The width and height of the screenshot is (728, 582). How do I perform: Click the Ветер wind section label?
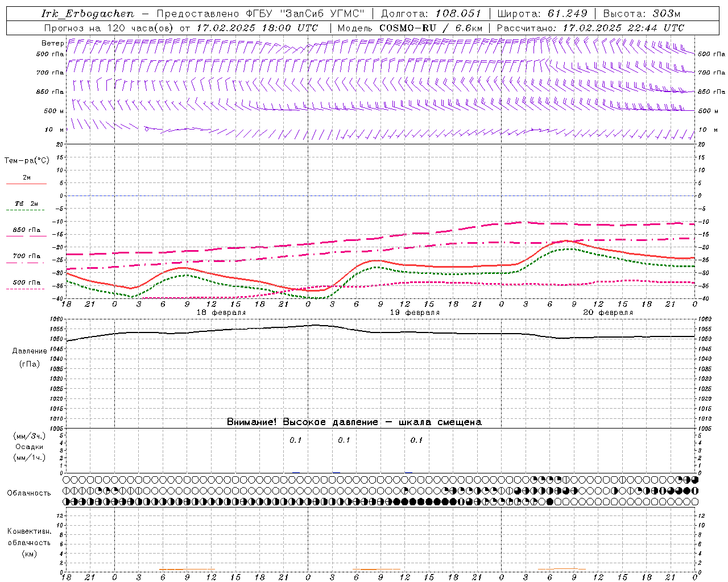[52, 43]
